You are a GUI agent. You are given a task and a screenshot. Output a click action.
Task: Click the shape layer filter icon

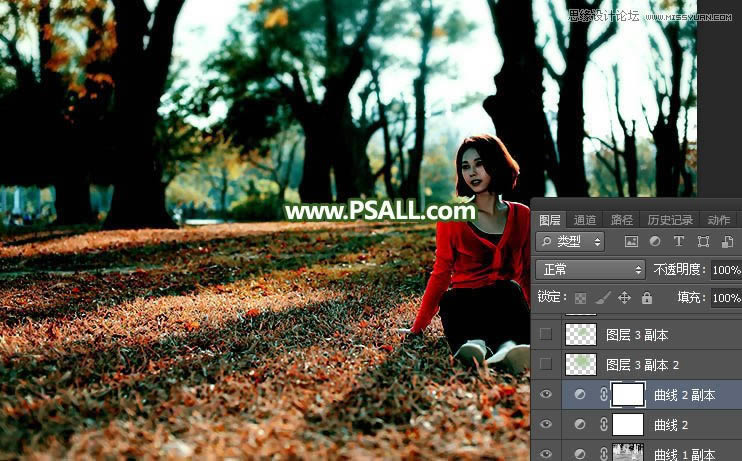click(703, 242)
